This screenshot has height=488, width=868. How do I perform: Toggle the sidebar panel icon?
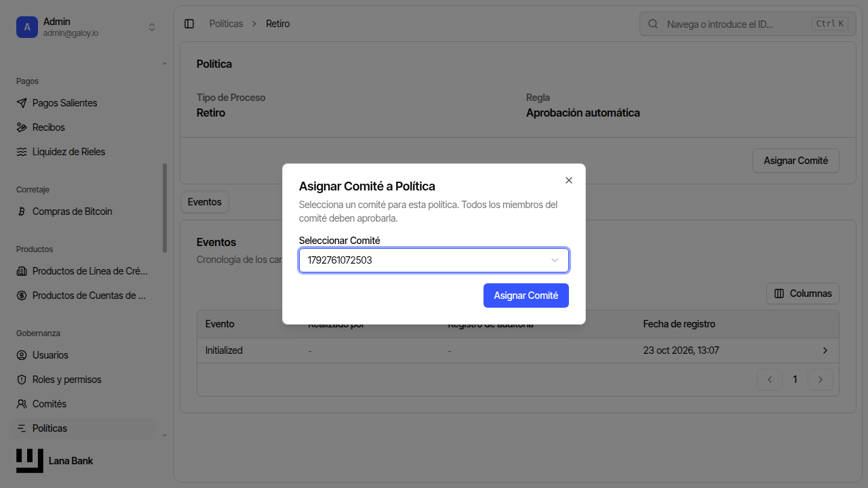(189, 24)
